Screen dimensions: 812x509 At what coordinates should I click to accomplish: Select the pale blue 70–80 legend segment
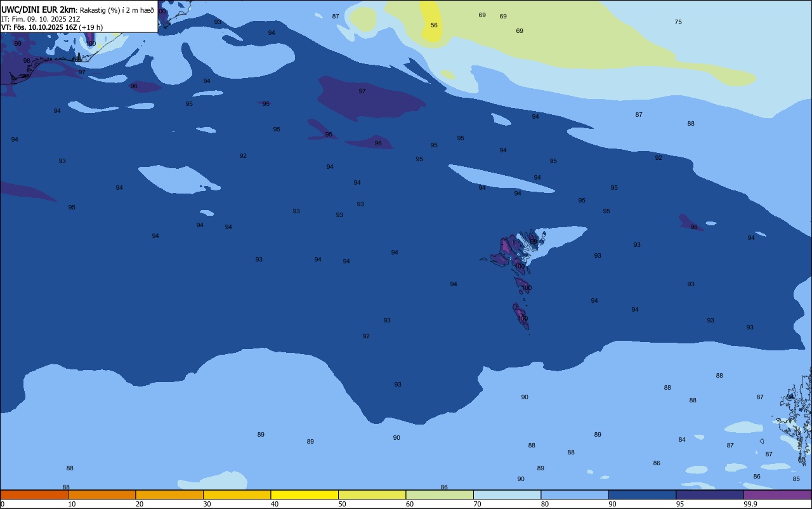pyautogui.click(x=507, y=494)
